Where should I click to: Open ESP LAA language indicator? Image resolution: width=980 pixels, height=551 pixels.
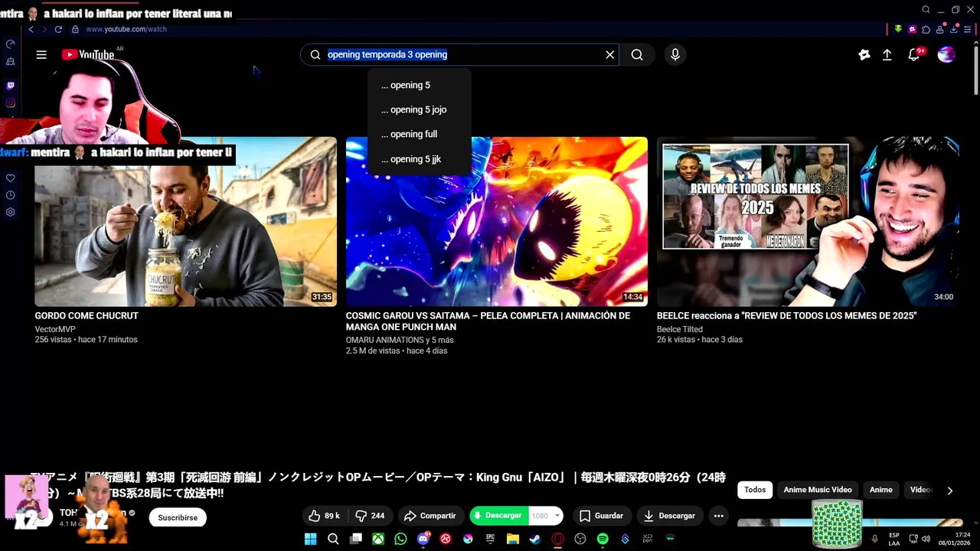tap(894, 539)
